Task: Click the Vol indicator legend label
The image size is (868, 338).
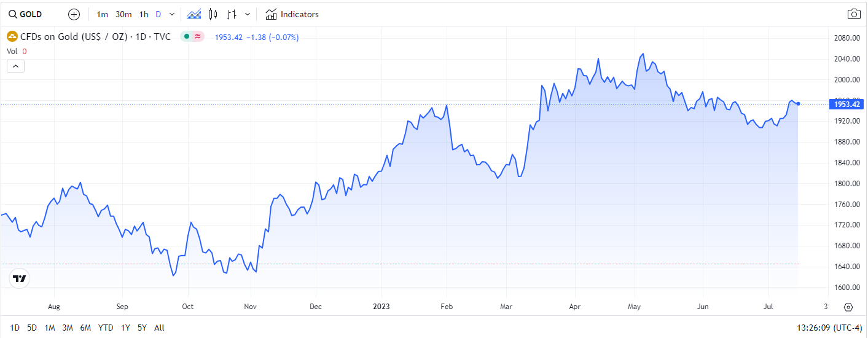Action: pyautogui.click(x=12, y=52)
